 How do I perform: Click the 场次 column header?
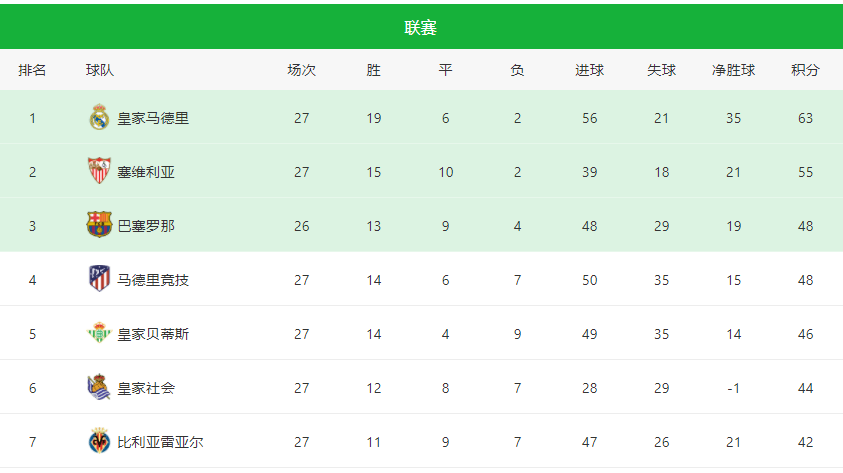pyautogui.click(x=302, y=70)
